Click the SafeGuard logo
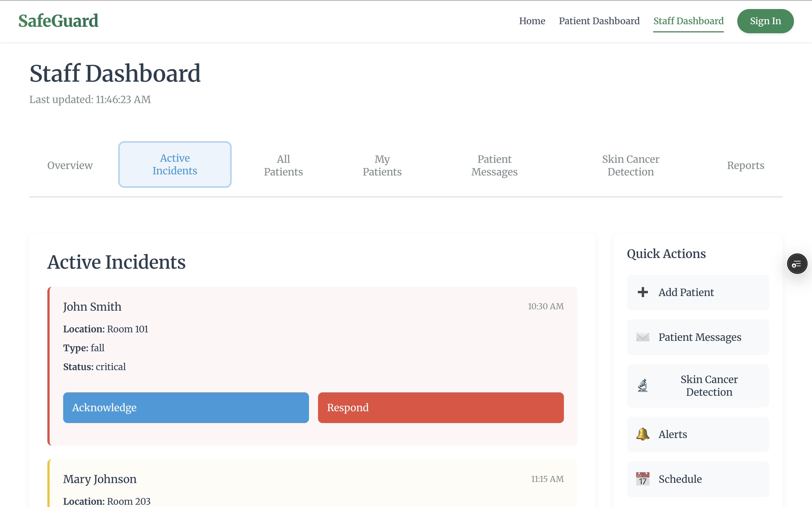Screen dimensions: 812x507 click(58, 21)
